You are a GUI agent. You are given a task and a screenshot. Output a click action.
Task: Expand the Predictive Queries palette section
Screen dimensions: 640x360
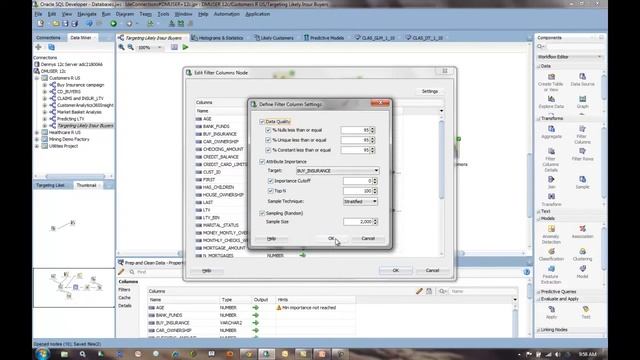[x=538, y=292]
